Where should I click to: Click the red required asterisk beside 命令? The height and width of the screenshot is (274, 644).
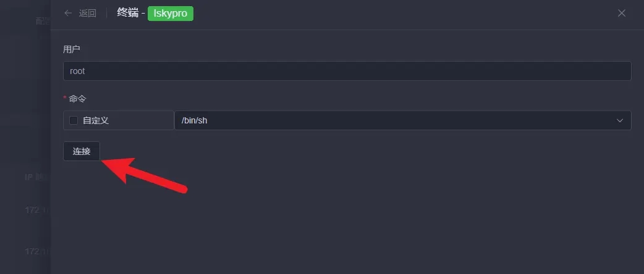click(x=64, y=98)
